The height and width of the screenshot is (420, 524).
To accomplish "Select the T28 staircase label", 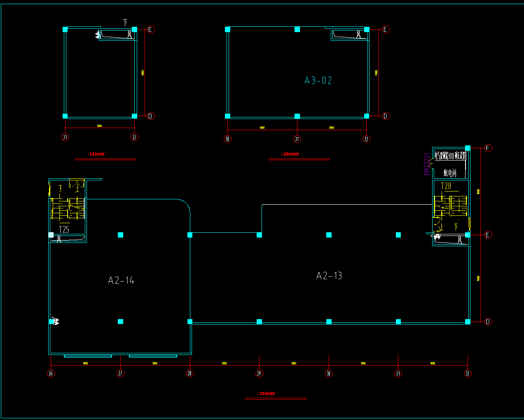I will click(x=446, y=186).
